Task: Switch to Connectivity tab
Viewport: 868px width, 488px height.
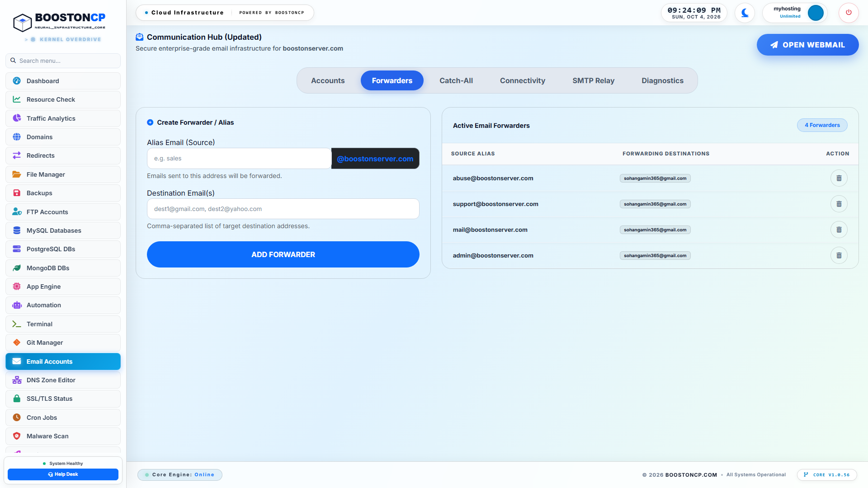Action: 523,80
